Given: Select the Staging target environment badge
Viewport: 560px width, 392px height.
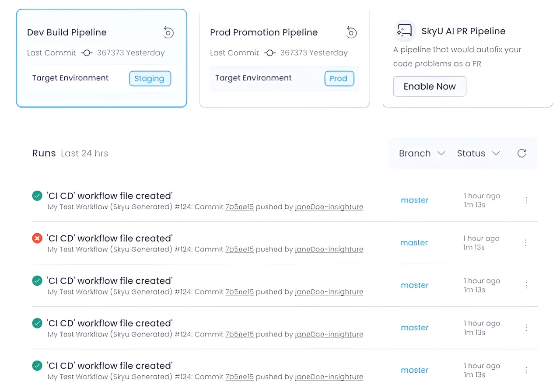Looking at the screenshot, I should tap(150, 79).
